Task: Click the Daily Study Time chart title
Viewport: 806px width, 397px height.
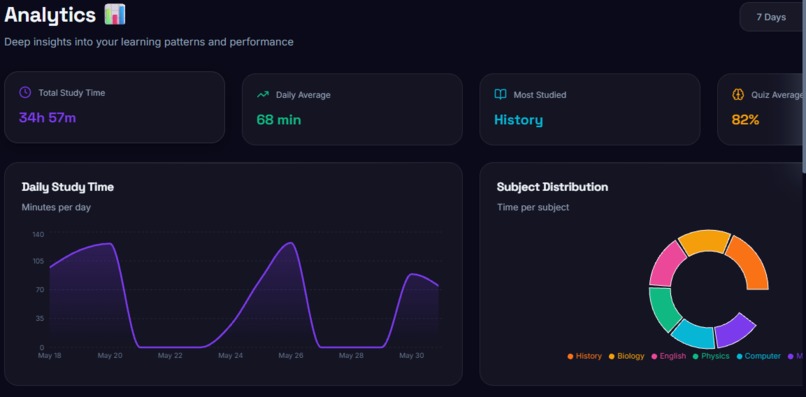Action: [68, 187]
